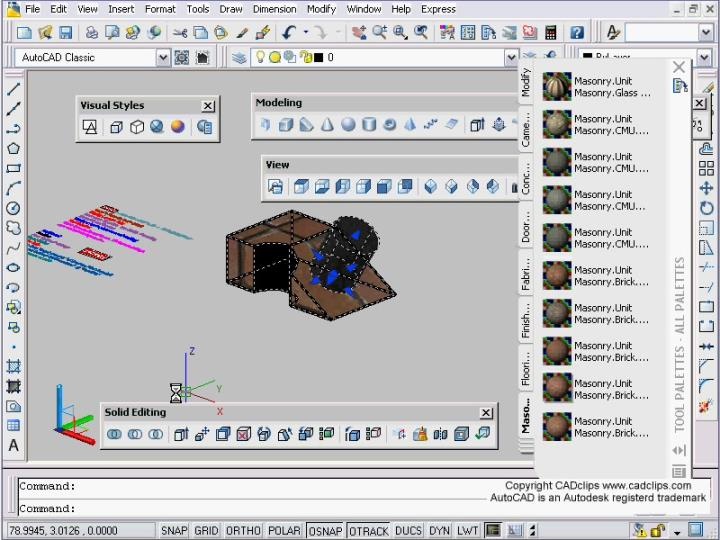Toggle POLAR tracking
The image size is (720, 540).
point(284,530)
